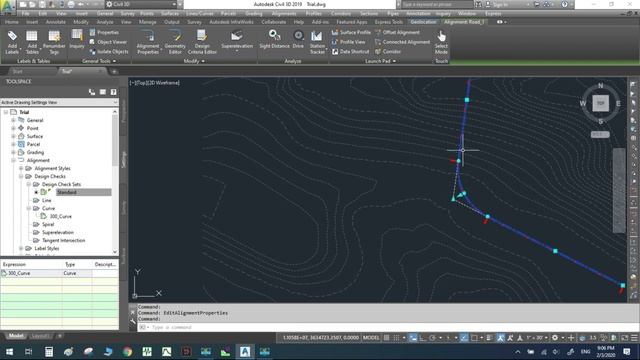Viewport: 640px width, 360px height.
Task: Launch Connected Alignment
Action: [x=402, y=42]
